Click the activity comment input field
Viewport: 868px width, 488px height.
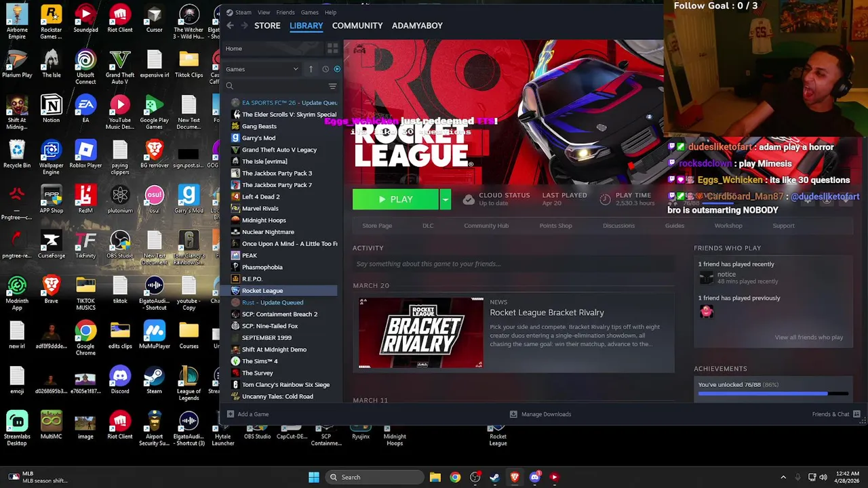513,264
